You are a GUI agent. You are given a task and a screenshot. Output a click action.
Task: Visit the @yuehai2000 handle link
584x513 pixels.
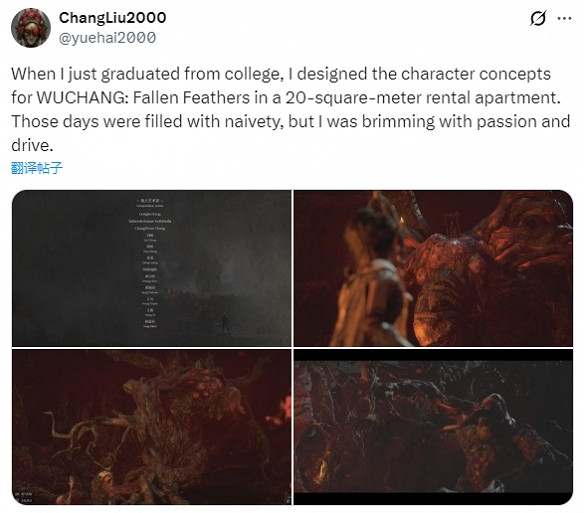tap(108, 38)
